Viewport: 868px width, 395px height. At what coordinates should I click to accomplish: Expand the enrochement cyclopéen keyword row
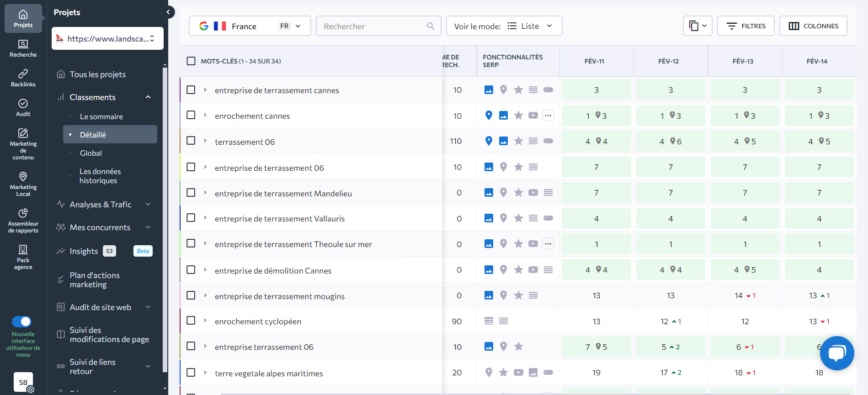(x=205, y=321)
